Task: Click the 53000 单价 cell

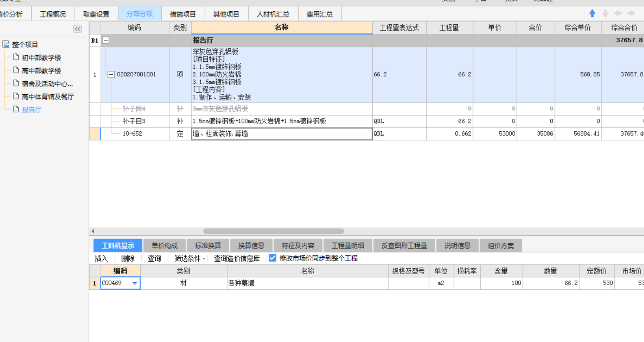Action: tap(495, 134)
